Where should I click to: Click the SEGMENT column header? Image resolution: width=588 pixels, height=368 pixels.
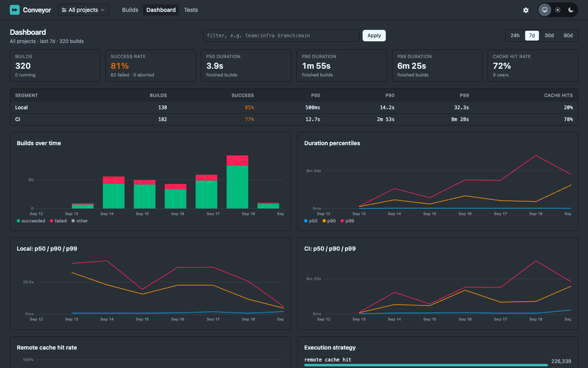click(x=26, y=95)
